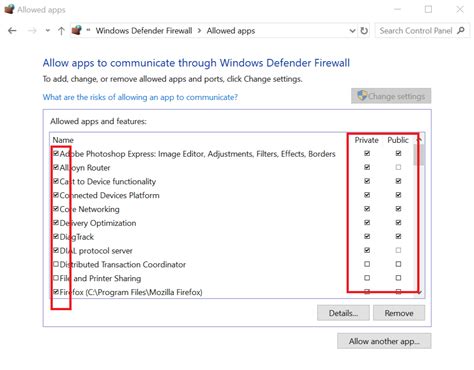Viewport: 474px width, 370px height.
Task: Toggle Public checkbox for Delivery Optimization
Action: coord(398,223)
